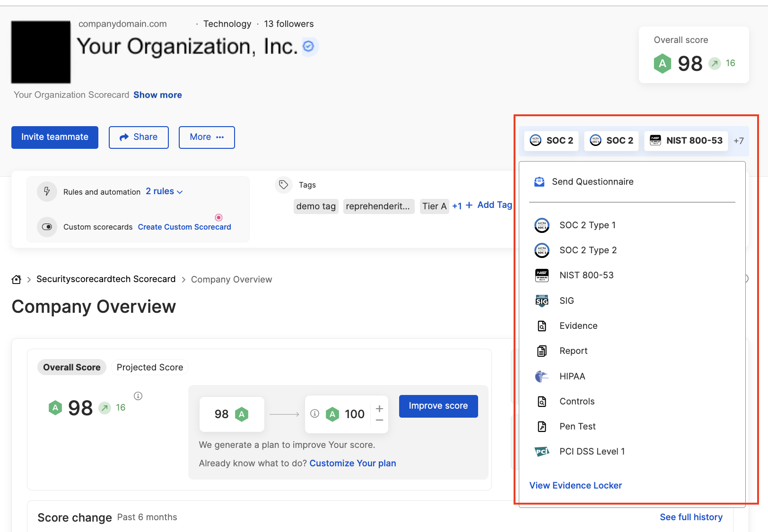Screen dimensions: 768x532
Task: Decrease the projected score with the minus stepper
Action: [x=379, y=420]
